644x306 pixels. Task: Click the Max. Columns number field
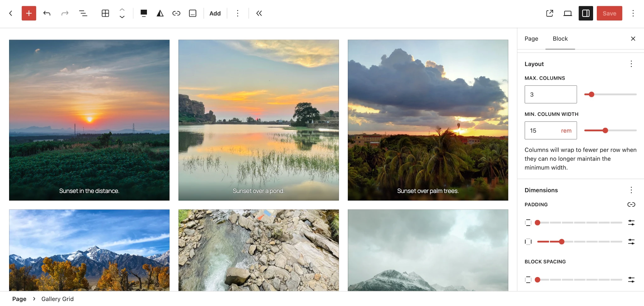tap(551, 94)
